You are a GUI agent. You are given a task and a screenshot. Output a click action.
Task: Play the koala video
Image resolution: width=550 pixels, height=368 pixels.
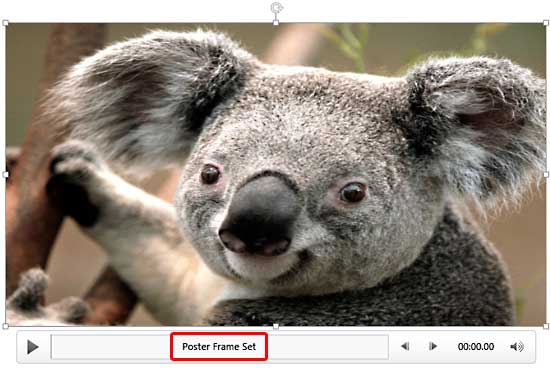point(33,347)
